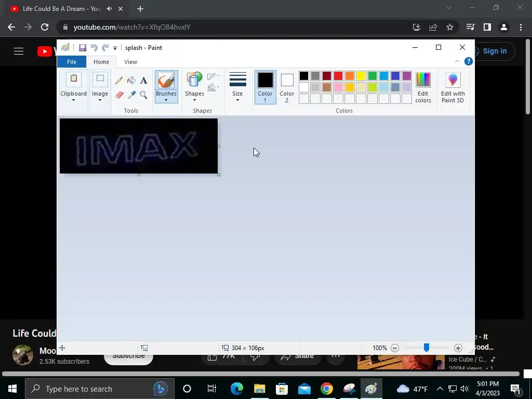Collapse the ribbon with chevron
The image size is (532, 399).
coord(457,61)
